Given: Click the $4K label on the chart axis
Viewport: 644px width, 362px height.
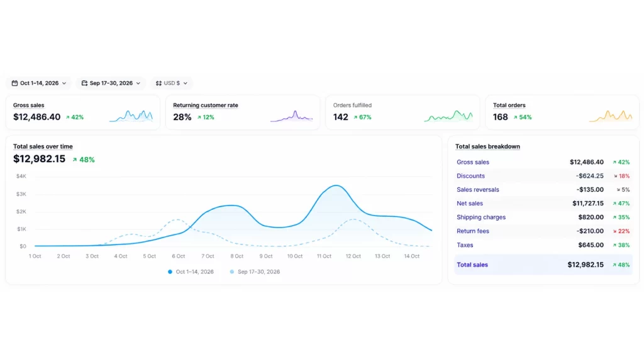Looking at the screenshot, I should tap(21, 176).
